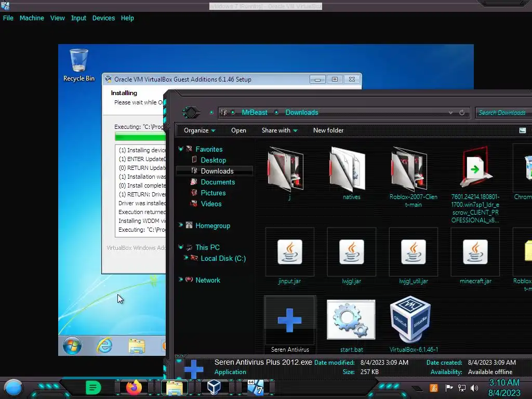Image resolution: width=532 pixels, height=399 pixels.
Task: Go to Desktop in Favorites
Action: [213, 160]
